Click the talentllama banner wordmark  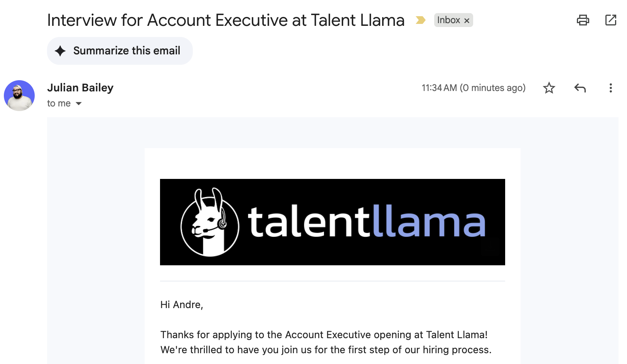click(x=366, y=222)
